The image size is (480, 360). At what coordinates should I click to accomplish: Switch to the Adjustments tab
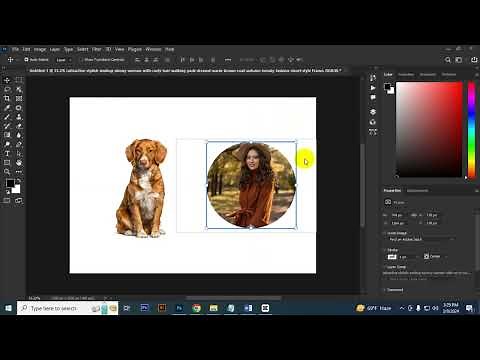tap(418, 190)
